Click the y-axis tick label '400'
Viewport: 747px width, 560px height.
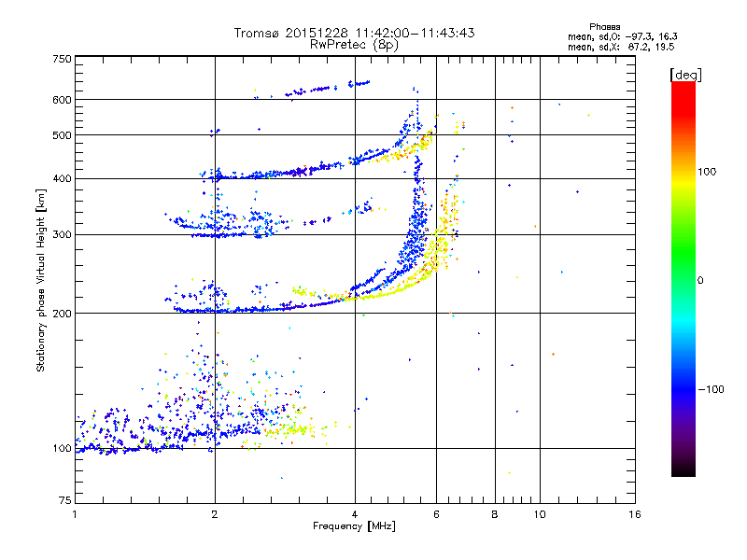click(62, 179)
